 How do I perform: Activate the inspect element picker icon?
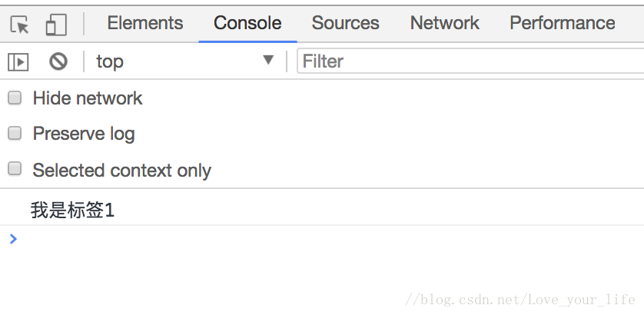click(19, 25)
